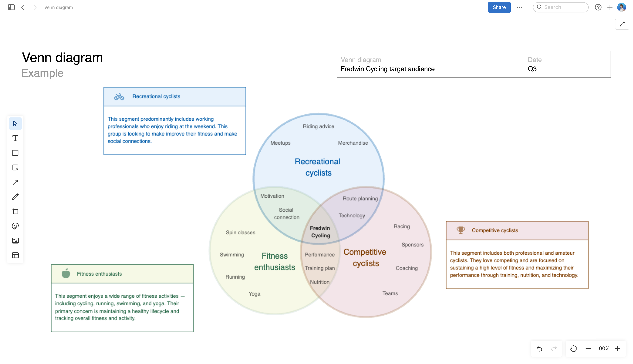Activate the pen drawing tool

tap(15, 197)
